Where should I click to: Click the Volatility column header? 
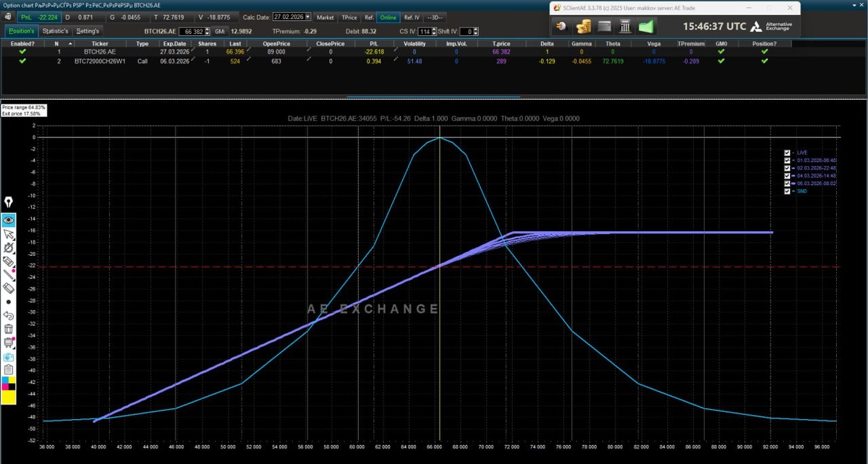click(414, 43)
